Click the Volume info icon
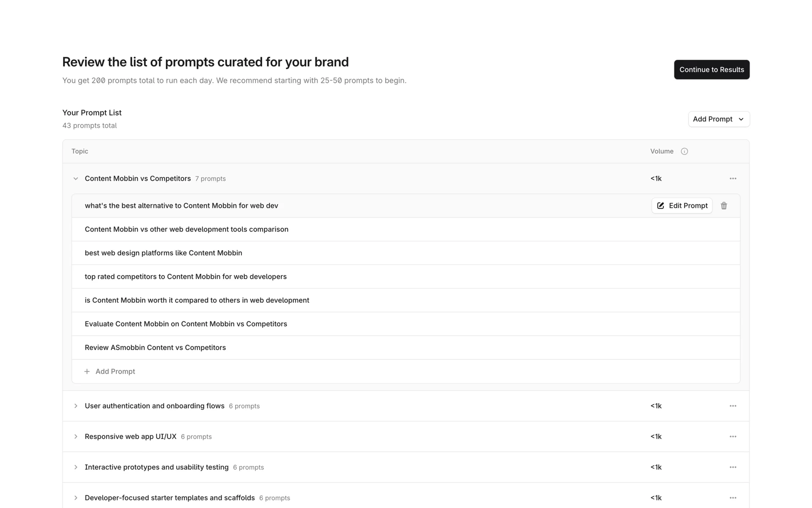812x508 pixels. coord(684,152)
